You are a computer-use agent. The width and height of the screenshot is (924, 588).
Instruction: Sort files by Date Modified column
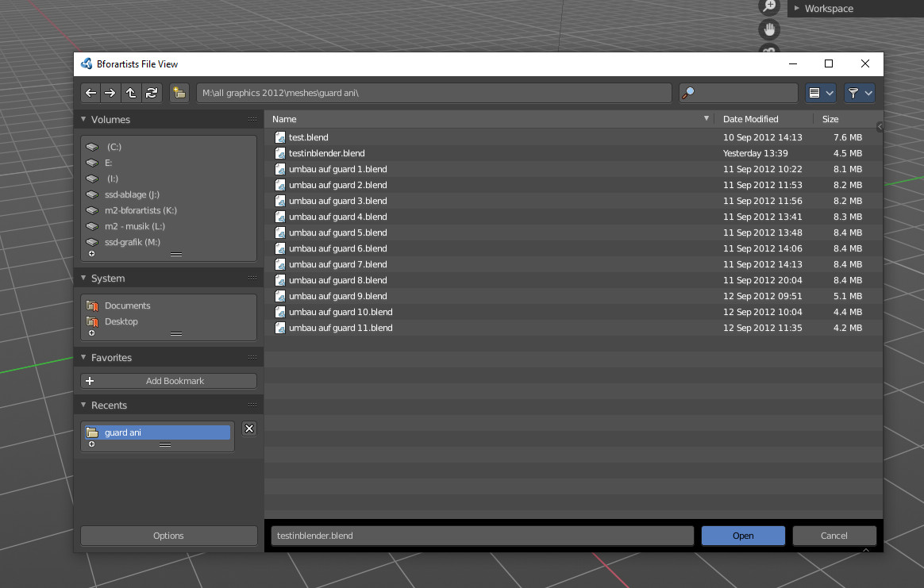(750, 119)
